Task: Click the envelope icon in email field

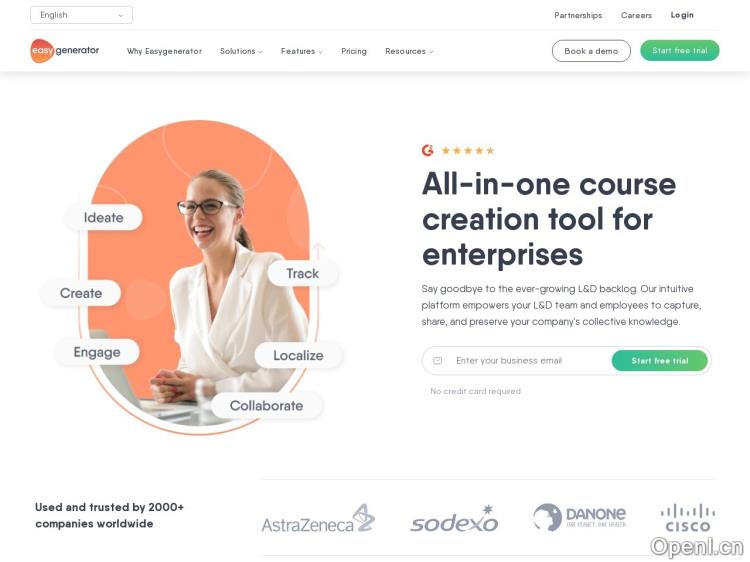Action: coord(437,361)
